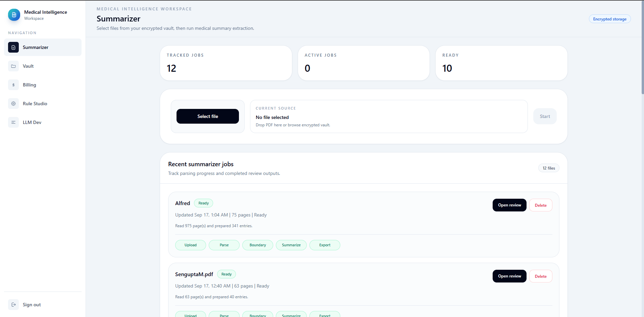Navigate to Rule Studio
644x317 pixels.
(43, 104)
